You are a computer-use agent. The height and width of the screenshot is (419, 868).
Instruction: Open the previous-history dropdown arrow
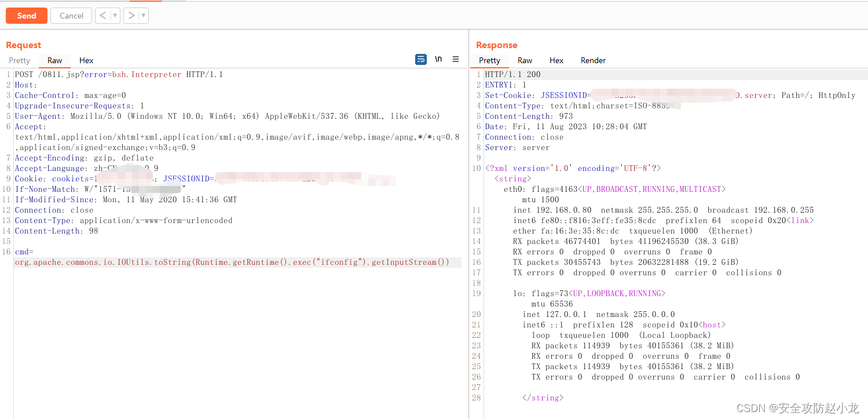(115, 16)
